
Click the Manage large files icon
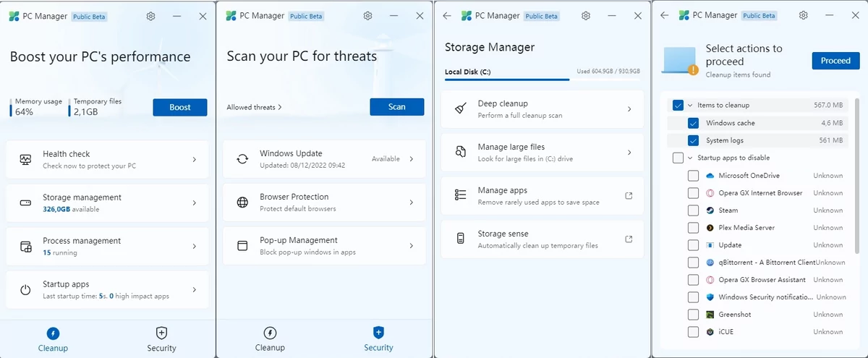point(461,152)
